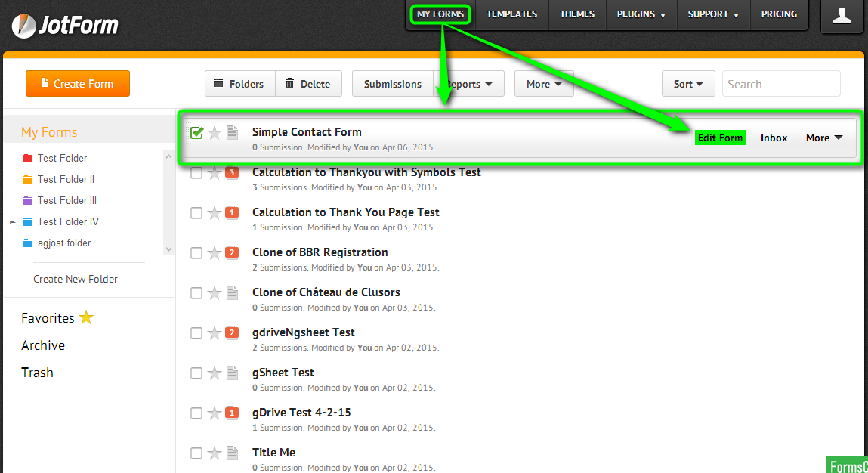Uncheck the Simple Contact Form checkbox

196,133
